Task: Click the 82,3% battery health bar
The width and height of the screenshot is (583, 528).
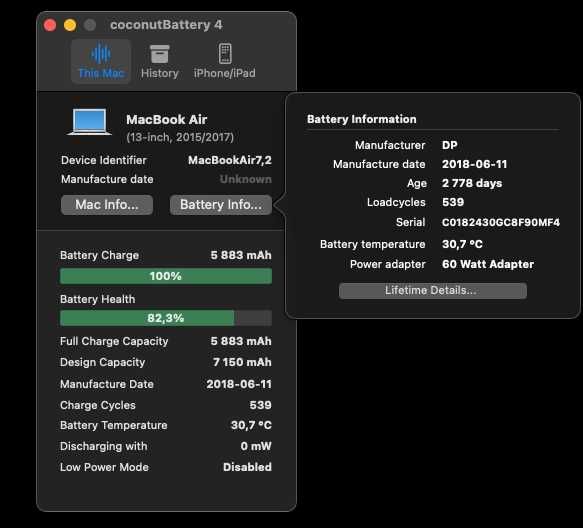Action: pyautogui.click(x=166, y=318)
